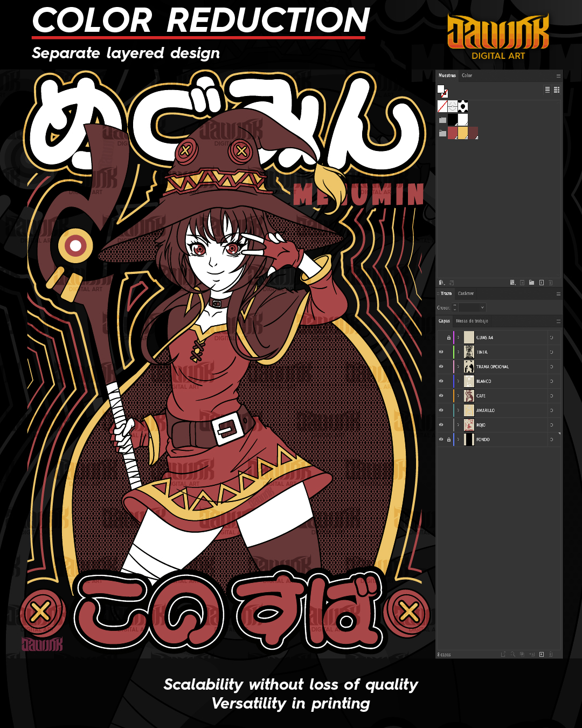Click the delete swatch trash icon

pos(551,283)
